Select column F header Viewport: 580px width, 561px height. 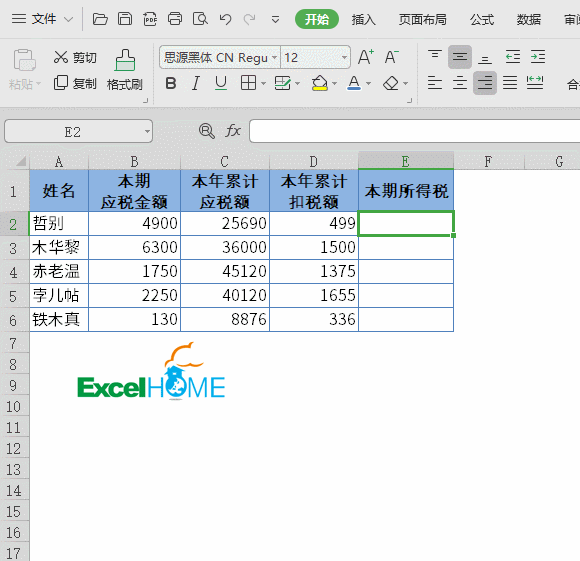[489, 162]
